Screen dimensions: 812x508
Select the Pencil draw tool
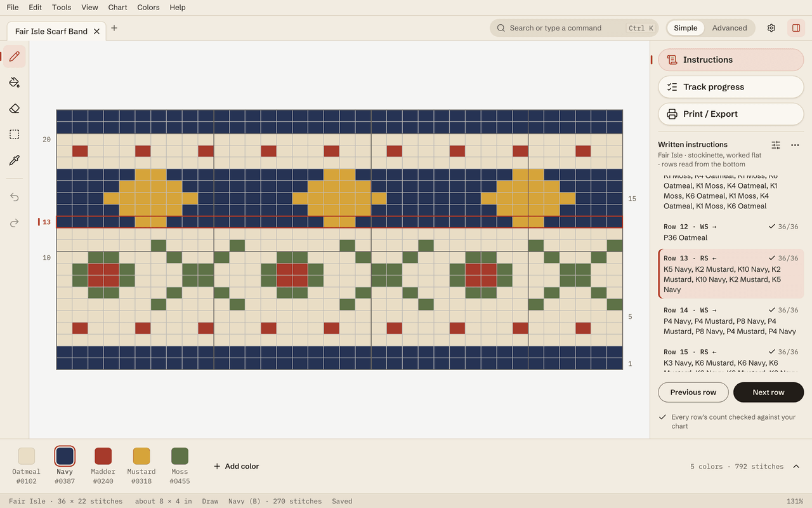[x=15, y=57]
